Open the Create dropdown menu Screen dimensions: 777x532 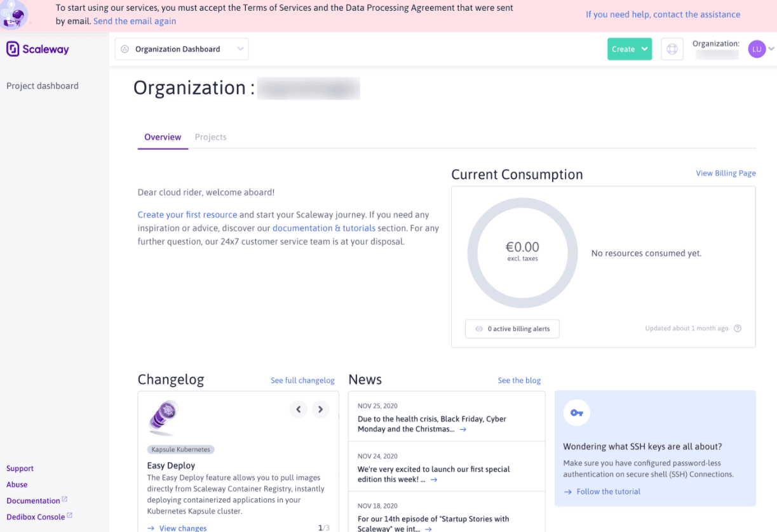(629, 49)
